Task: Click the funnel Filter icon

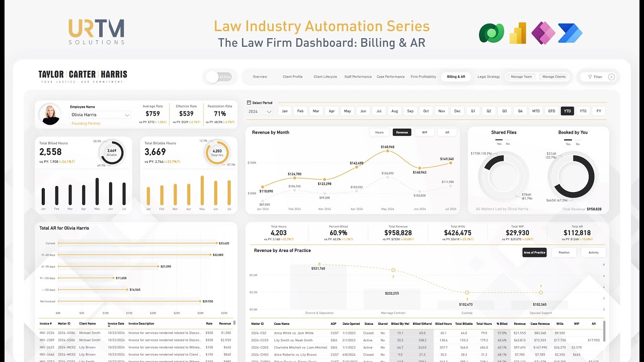Action: 590,77
